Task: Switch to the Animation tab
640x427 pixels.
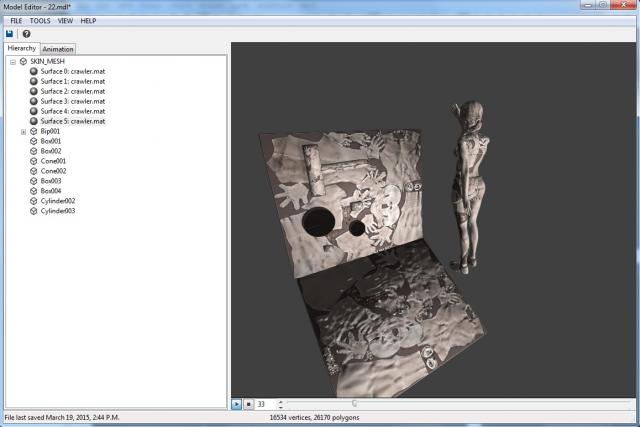Action: tap(58, 49)
